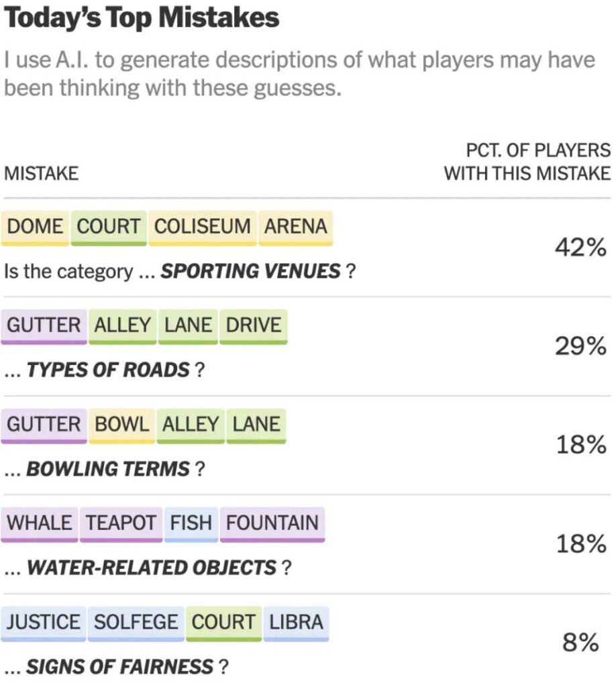The width and height of the screenshot is (616, 687).
Task: Select the WHALE word tile
Action: click(x=40, y=524)
